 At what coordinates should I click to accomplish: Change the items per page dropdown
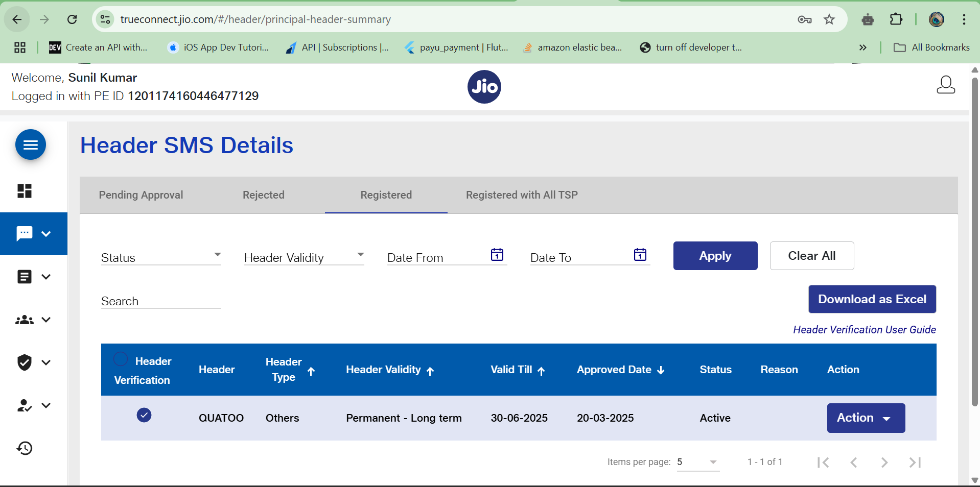(x=697, y=462)
